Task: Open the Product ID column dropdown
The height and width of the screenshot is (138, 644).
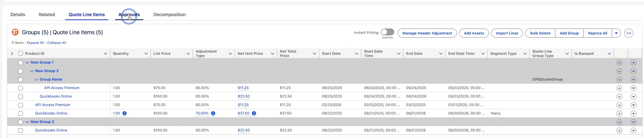Action: [x=106, y=53]
